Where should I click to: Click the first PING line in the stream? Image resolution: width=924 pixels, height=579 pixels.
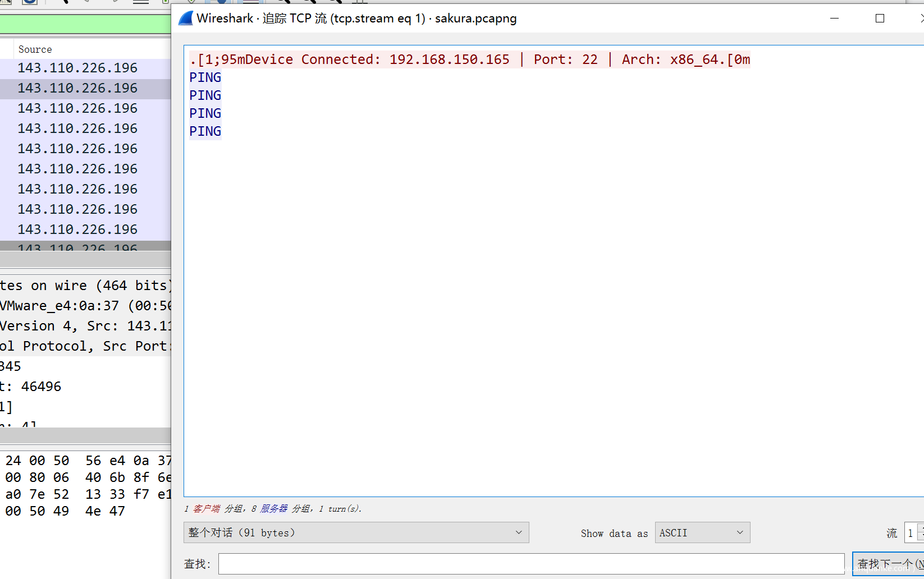(x=205, y=77)
